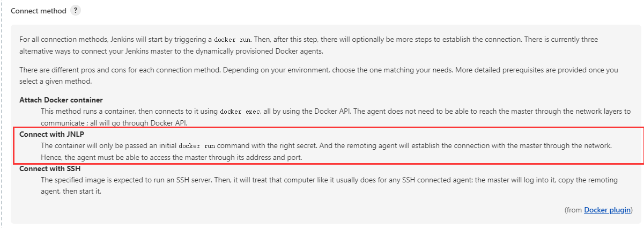This screenshot has width=644, height=228.
Task: Click the '(from' text before Docker plugin
Action: pyautogui.click(x=573, y=210)
